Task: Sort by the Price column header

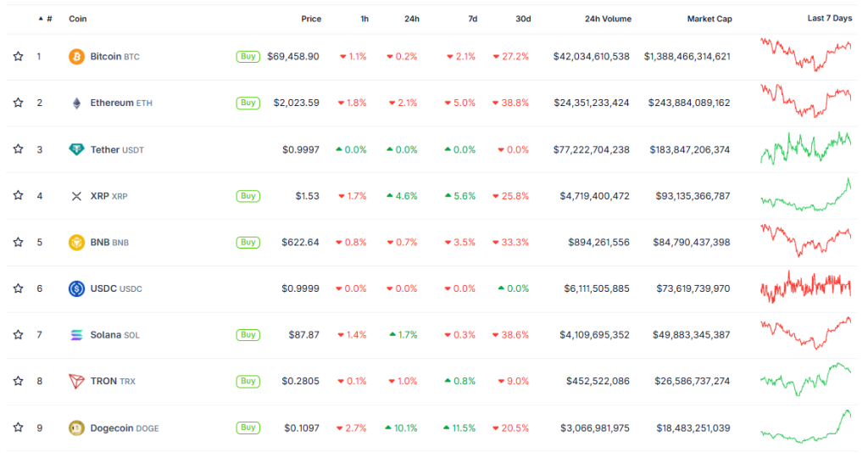Action: [311, 19]
